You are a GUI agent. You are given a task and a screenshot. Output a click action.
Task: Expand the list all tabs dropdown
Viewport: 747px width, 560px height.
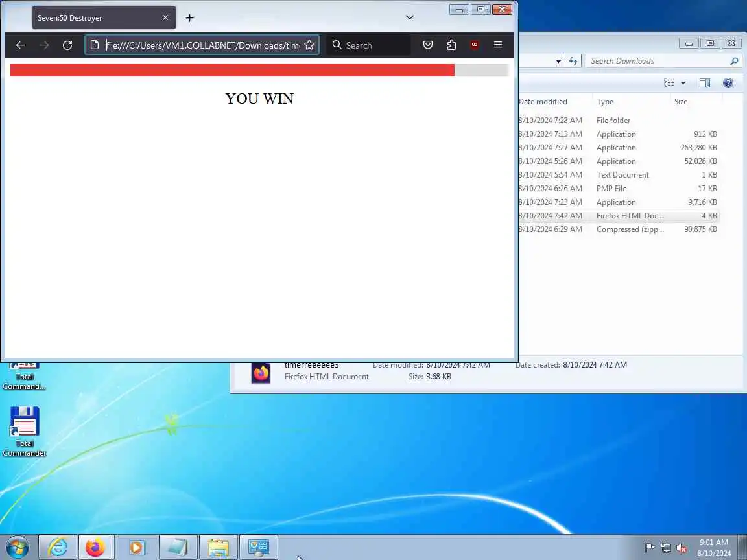(x=410, y=17)
